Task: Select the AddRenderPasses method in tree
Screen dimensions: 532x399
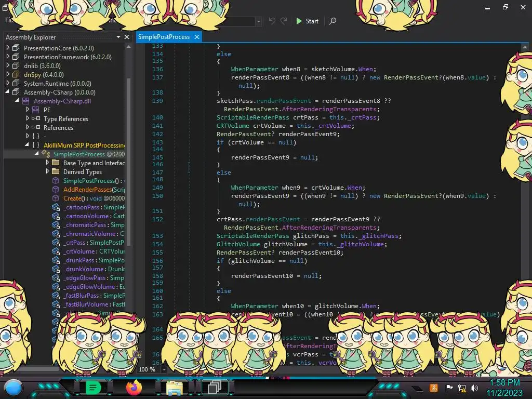Action: pyautogui.click(x=94, y=189)
